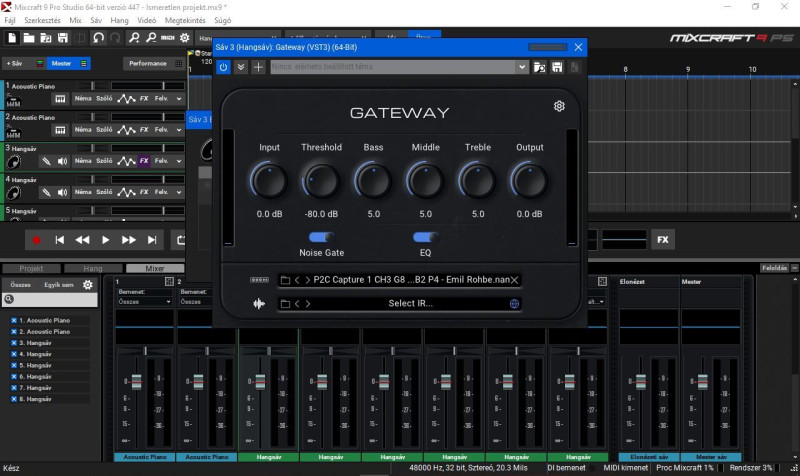Expand the record arm dropdown on track 2
Screen dimensions: 800x476
(x=179, y=130)
